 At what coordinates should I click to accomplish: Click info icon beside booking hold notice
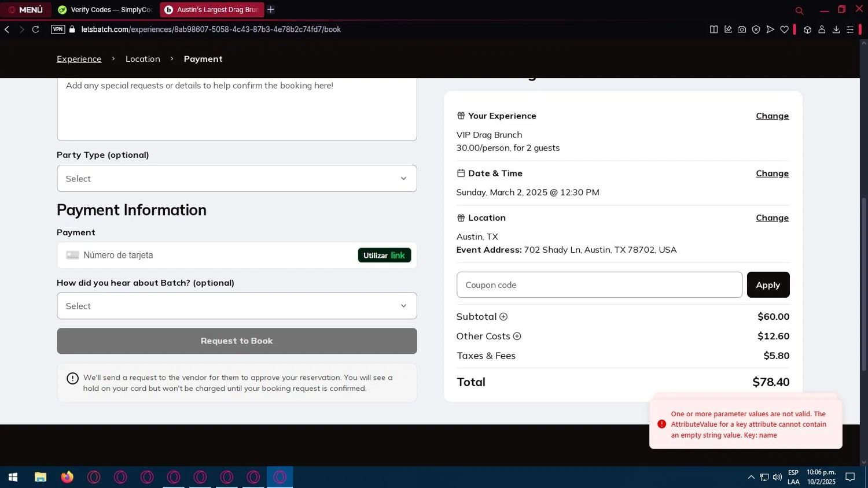click(x=72, y=379)
